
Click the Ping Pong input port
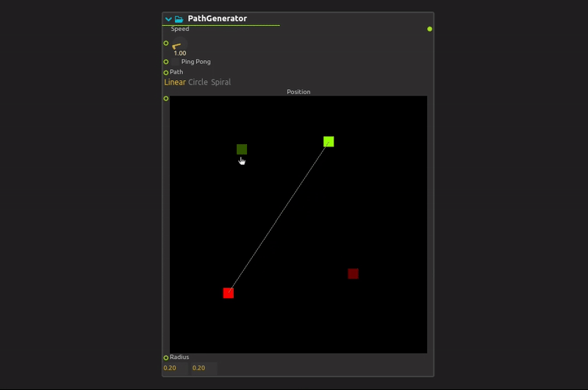pos(166,62)
